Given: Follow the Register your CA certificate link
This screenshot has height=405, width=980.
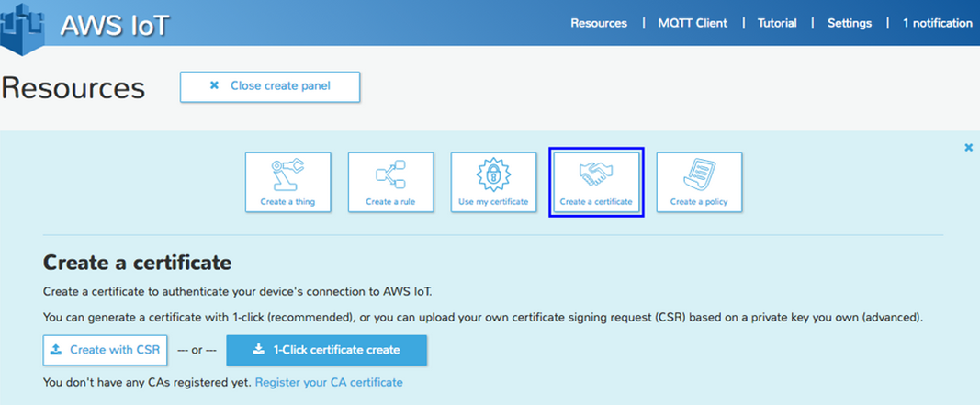Looking at the screenshot, I should click(x=328, y=382).
